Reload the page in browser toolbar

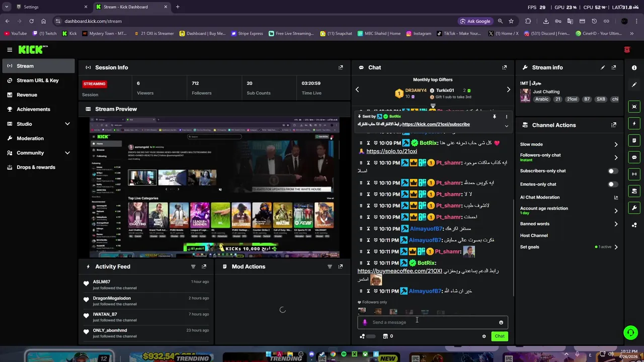click(31, 21)
